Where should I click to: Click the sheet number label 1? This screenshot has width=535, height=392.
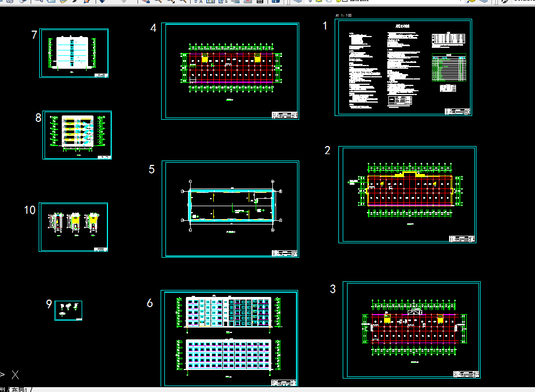[x=325, y=26]
